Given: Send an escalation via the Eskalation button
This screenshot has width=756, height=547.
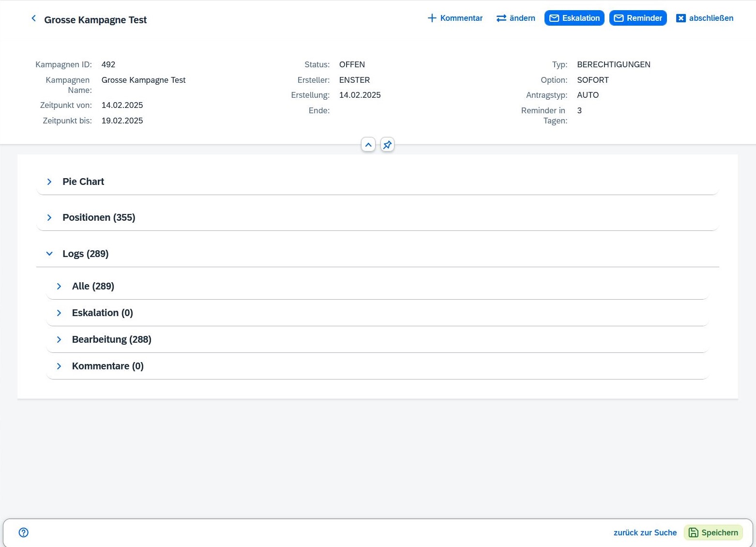Looking at the screenshot, I should point(575,18).
